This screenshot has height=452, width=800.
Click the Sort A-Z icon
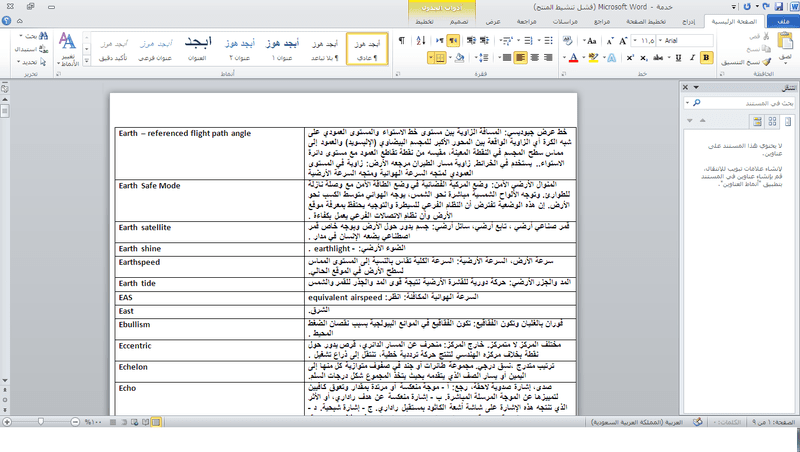tap(421, 41)
